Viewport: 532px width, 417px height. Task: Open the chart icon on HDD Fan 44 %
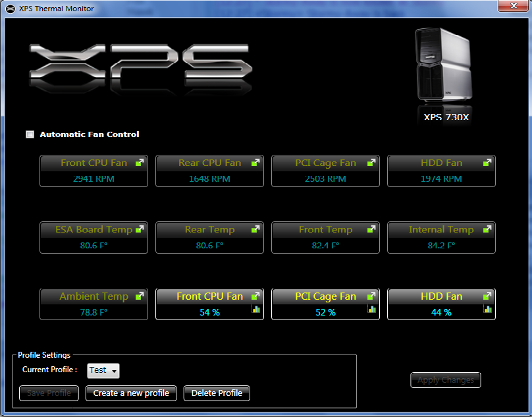tap(488, 309)
